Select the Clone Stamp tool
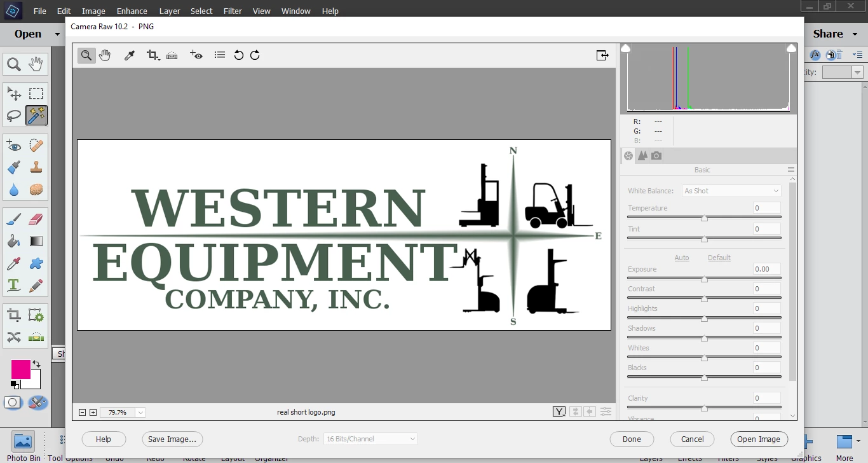The height and width of the screenshot is (463, 868). pos(36,167)
